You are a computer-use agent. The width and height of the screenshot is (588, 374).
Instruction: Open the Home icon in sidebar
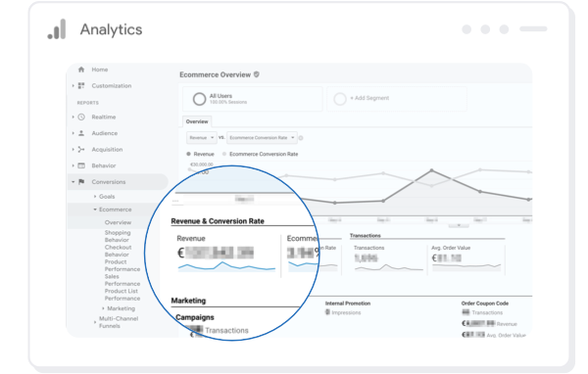81,70
